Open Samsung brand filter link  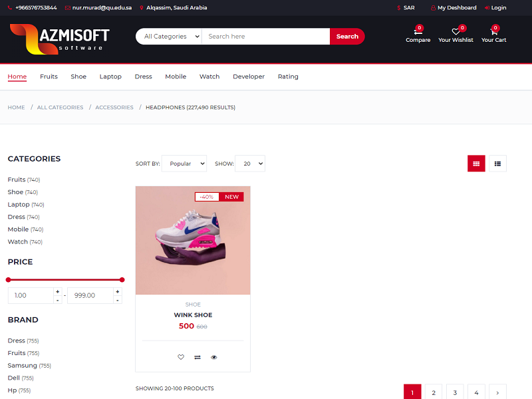pos(23,365)
